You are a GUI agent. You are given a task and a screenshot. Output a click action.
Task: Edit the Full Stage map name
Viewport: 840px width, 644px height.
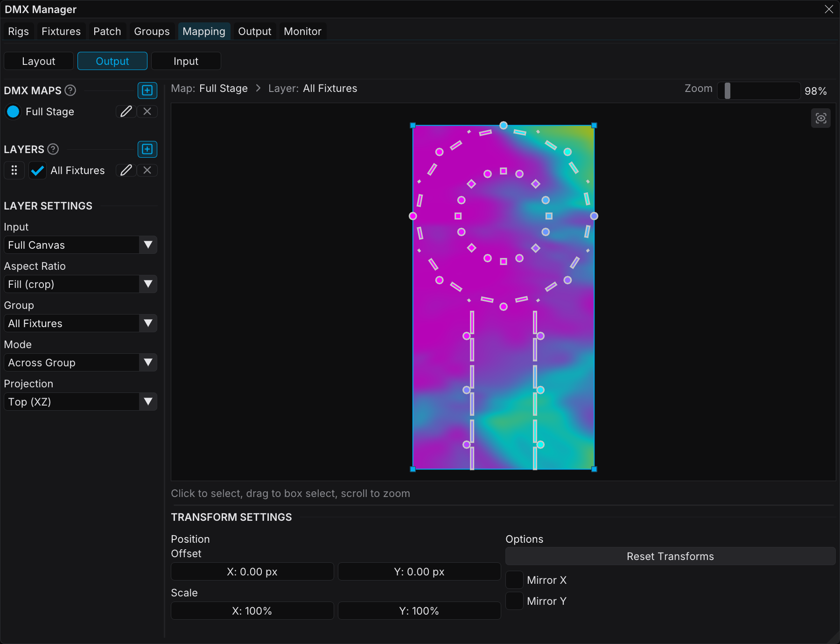[x=126, y=111]
